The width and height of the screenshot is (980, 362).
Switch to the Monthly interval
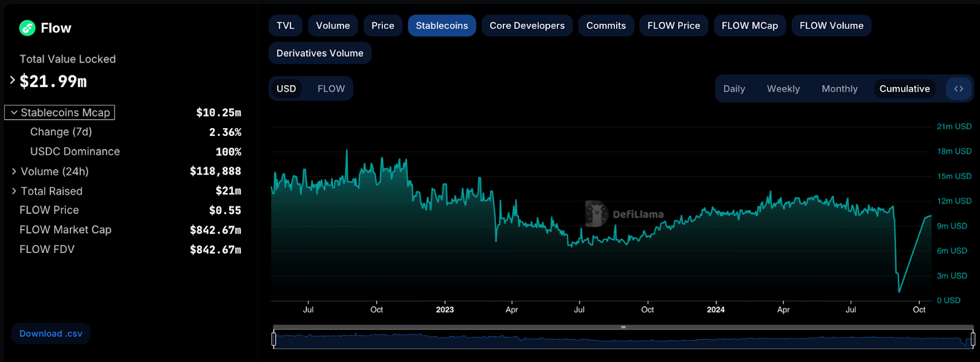coord(839,89)
